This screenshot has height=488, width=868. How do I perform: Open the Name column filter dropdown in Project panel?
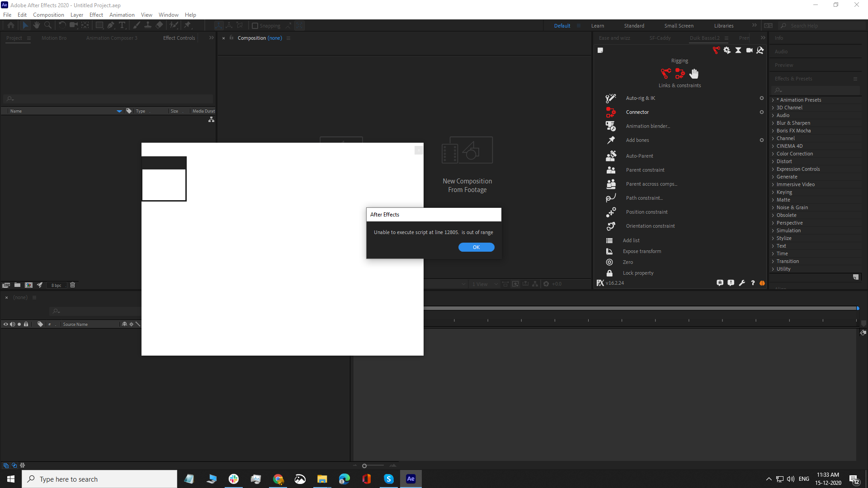[119, 111]
